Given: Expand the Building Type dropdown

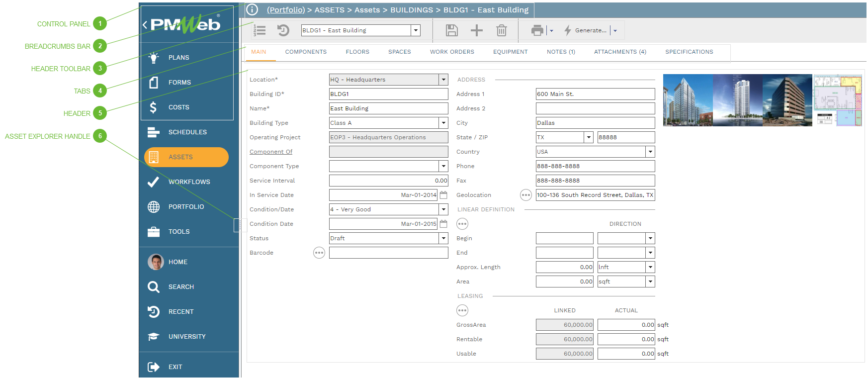Looking at the screenshot, I should pos(443,123).
